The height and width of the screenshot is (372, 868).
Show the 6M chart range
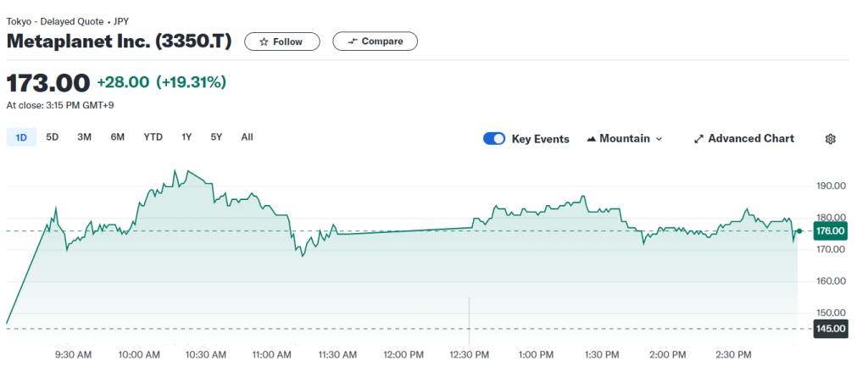[x=117, y=137]
